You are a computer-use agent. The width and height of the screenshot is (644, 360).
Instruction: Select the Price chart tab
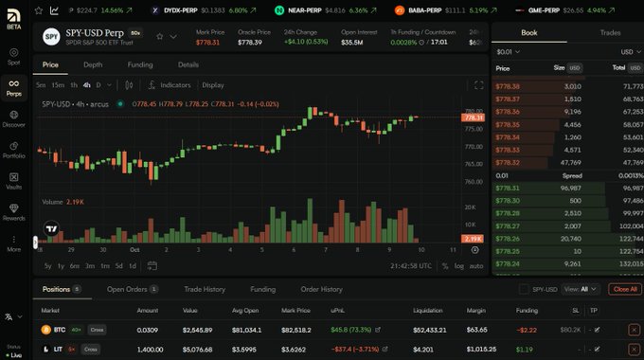click(50, 64)
